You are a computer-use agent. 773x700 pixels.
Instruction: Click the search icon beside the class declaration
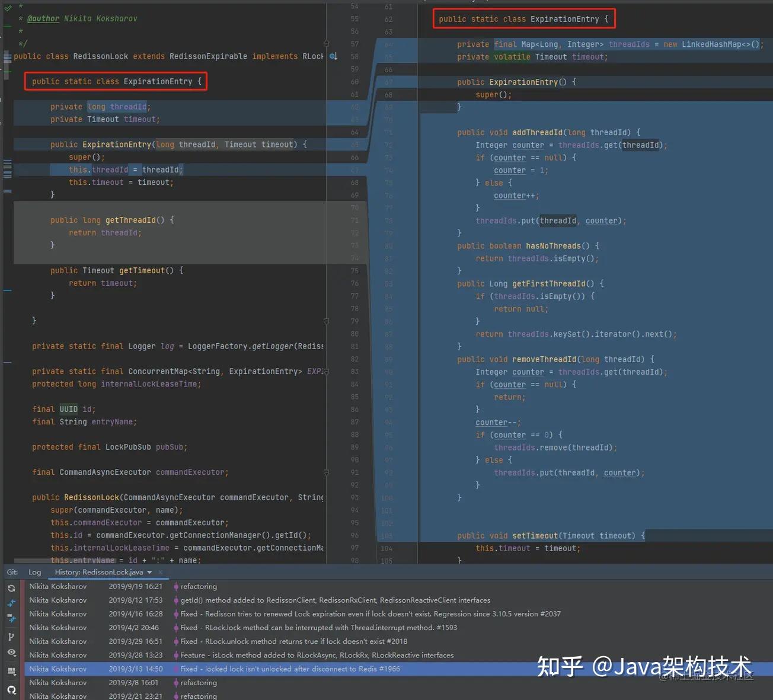pyautogui.click(x=333, y=56)
